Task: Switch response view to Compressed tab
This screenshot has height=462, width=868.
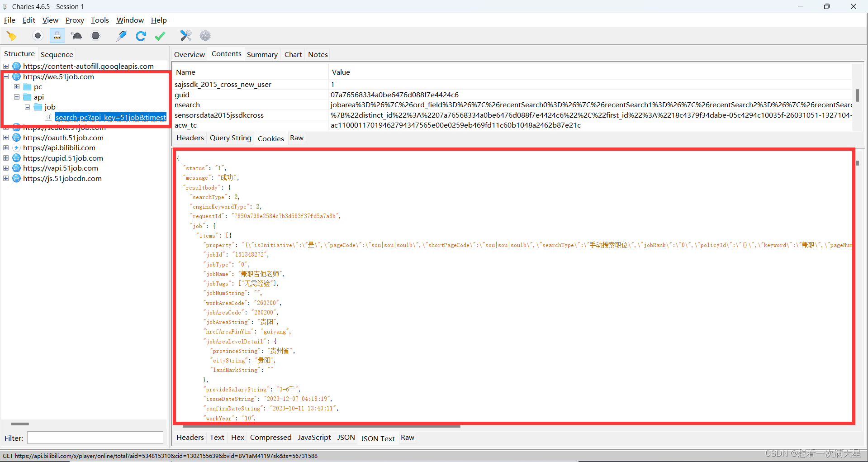Action: click(271, 438)
